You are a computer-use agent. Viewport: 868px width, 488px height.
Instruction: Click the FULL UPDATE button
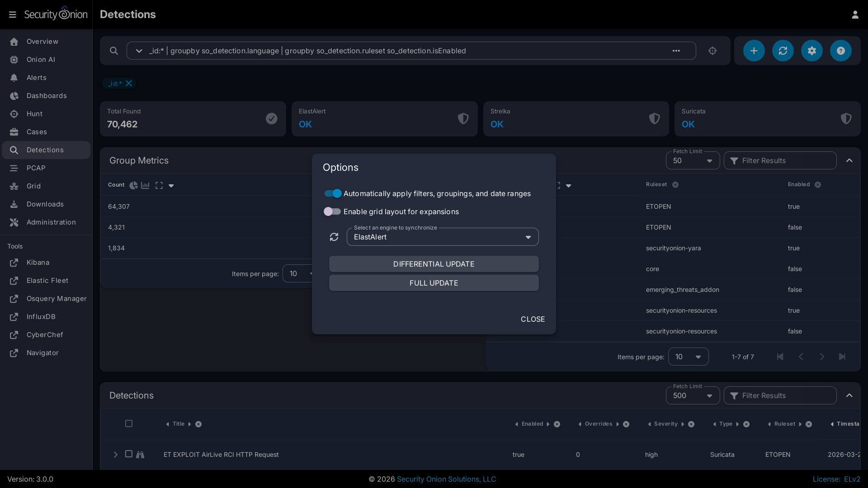[434, 283]
